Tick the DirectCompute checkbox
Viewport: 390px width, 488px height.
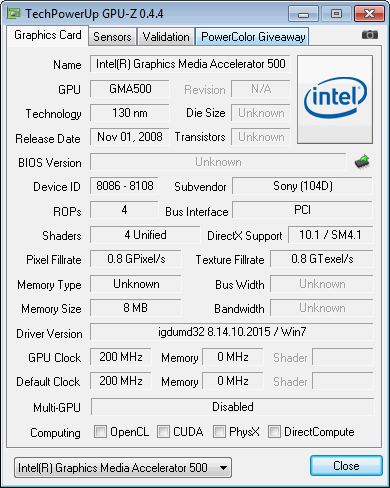pyautogui.click(x=274, y=431)
